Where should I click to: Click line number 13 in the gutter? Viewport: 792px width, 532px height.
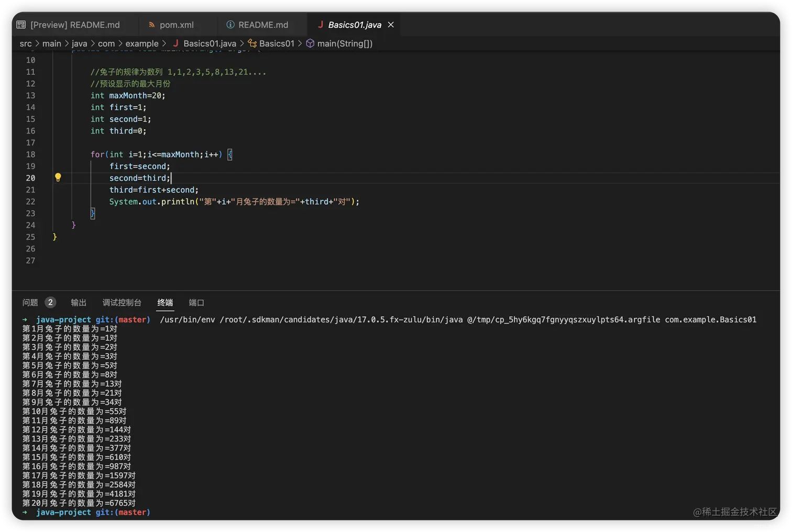(x=30, y=95)
